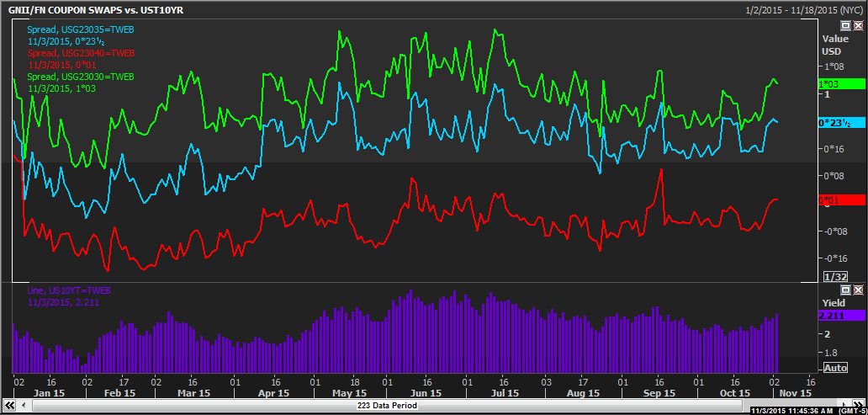
Task: Toggle Auto scaling on the yield axis
Action: [x=835, y=368]
